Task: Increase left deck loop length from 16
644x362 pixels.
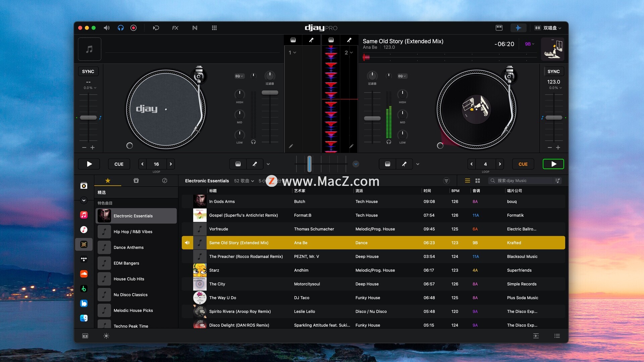Action: [171, 164]
